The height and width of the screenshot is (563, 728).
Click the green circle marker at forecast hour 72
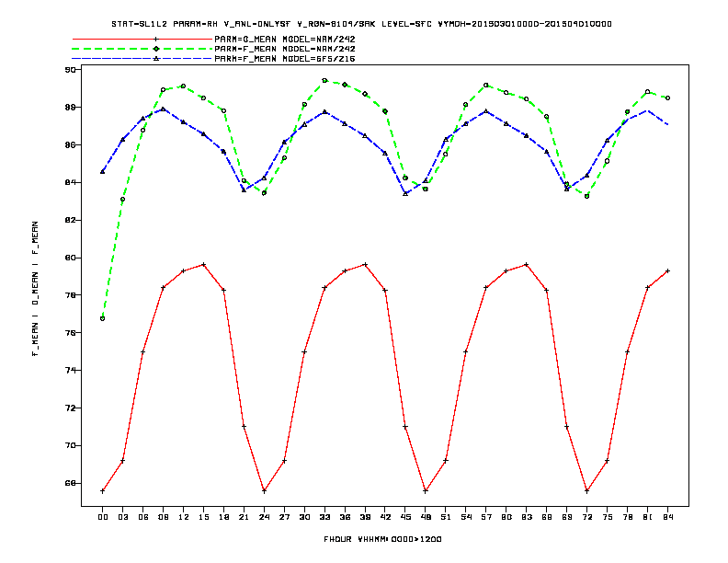586,197
